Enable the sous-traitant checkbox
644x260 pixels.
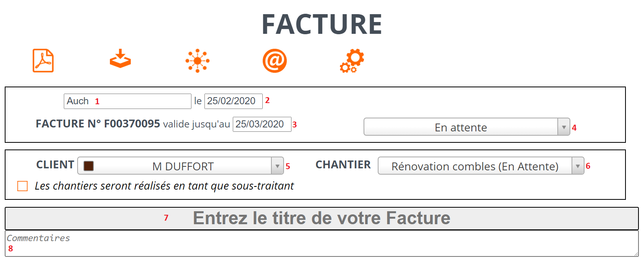(x=22, y=186)
